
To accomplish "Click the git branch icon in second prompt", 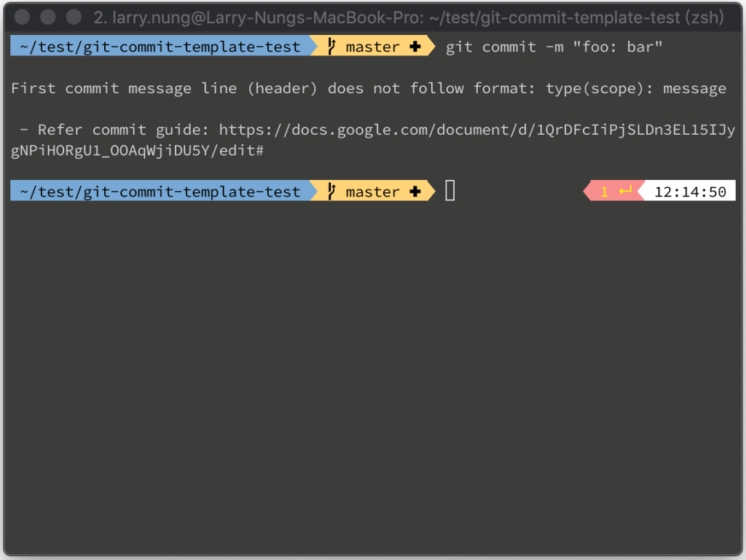I will point(331,191).
